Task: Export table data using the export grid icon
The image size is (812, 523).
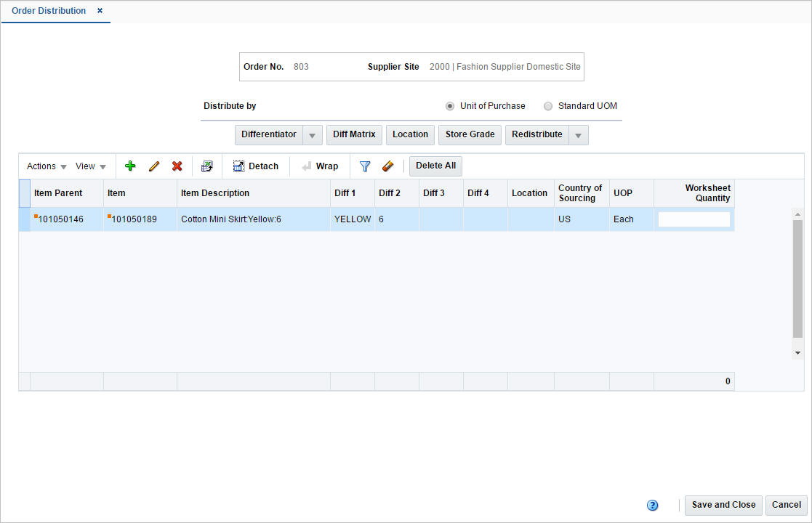Action: click(207, 166)
